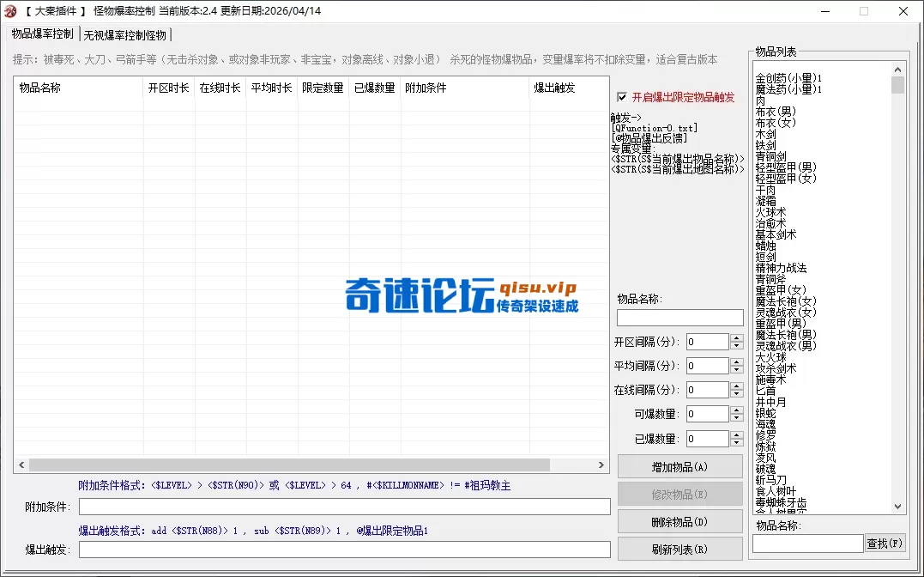Increase the 可爆数量 value with up arrow
This screenshot has height=577, width=924.
coord(737,410)
